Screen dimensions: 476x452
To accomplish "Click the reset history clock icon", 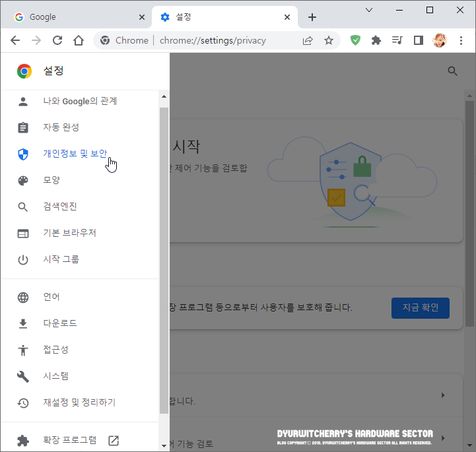I will 23,403.
